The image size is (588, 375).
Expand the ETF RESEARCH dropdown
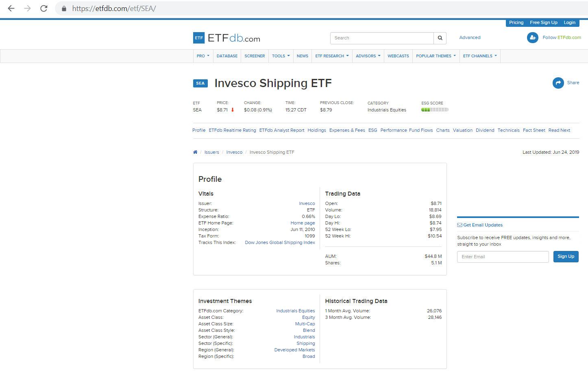coord(332,56)
